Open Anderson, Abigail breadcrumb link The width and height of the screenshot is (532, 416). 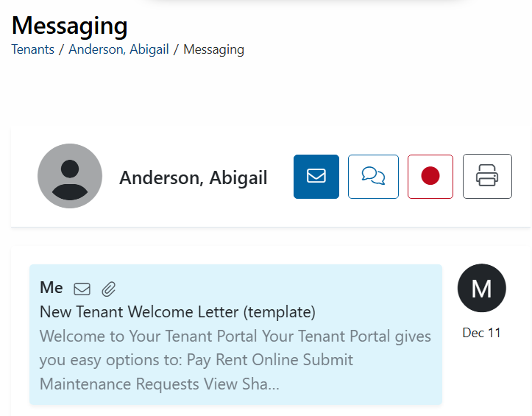pos(118,49)
